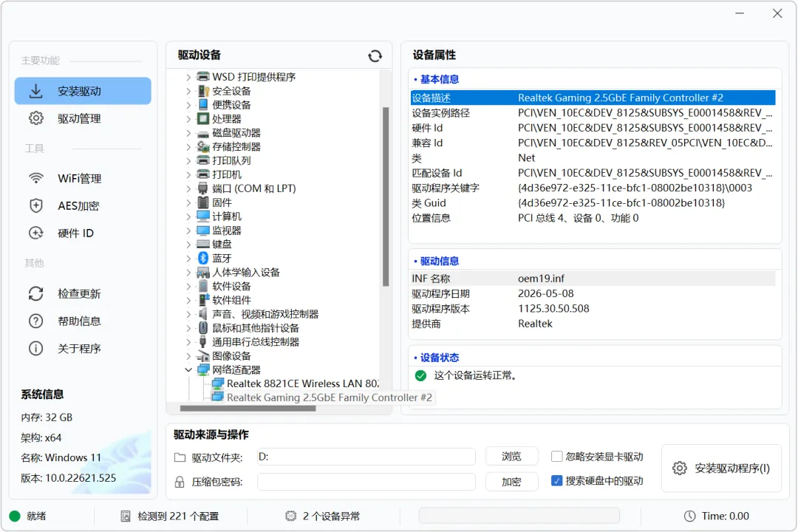The width and height of the screenshot is (798, 532).
Task: Click the 蓝牙 Bluetooth icon
Action: 203,258
